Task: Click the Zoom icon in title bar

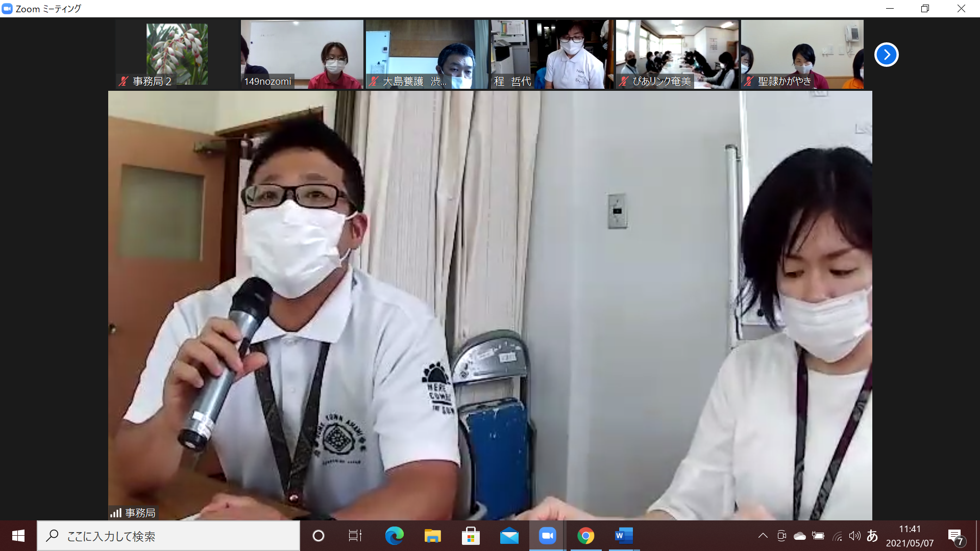Action: [x=7, y=9]
